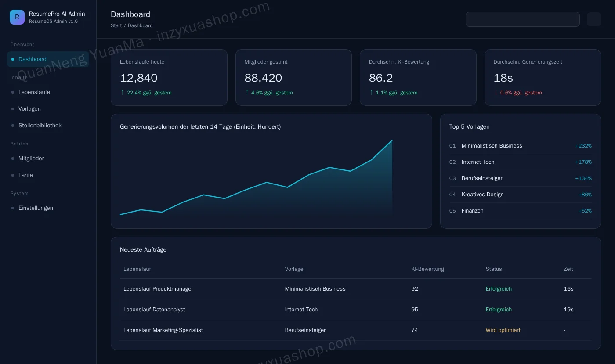Click the empty search field in header
Screen dimensions: 615x364
(x=522, y=19)
